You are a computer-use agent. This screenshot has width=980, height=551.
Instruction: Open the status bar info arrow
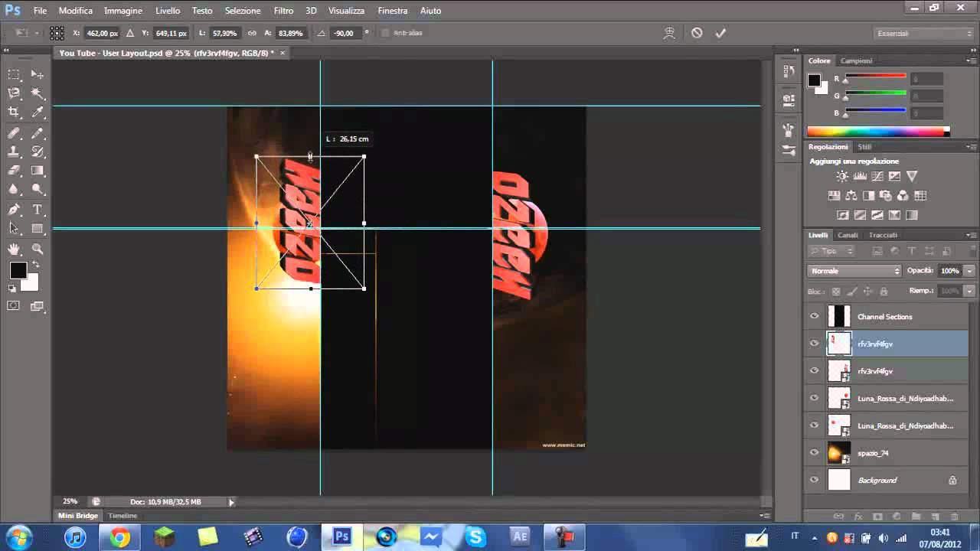click(231, 502)
